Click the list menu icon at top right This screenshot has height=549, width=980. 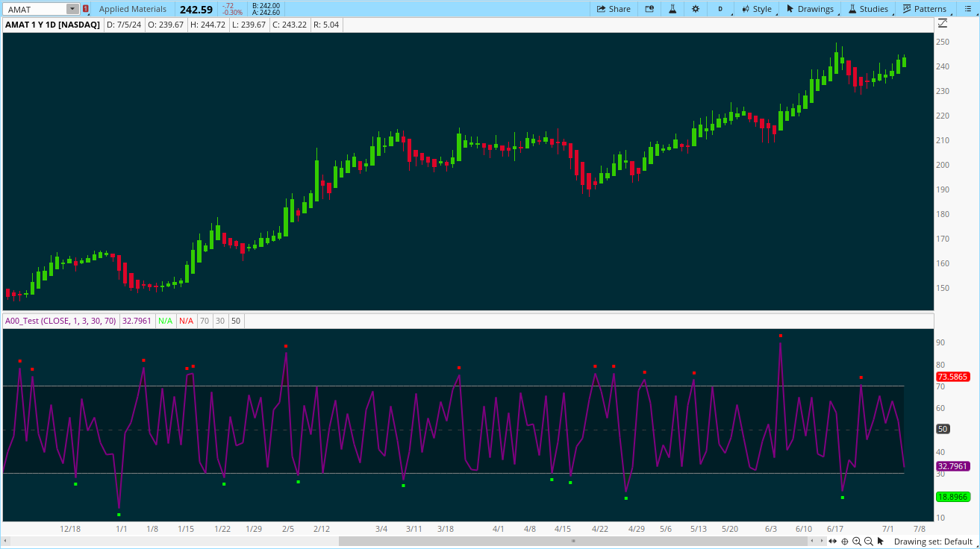[x=968, y=9]
